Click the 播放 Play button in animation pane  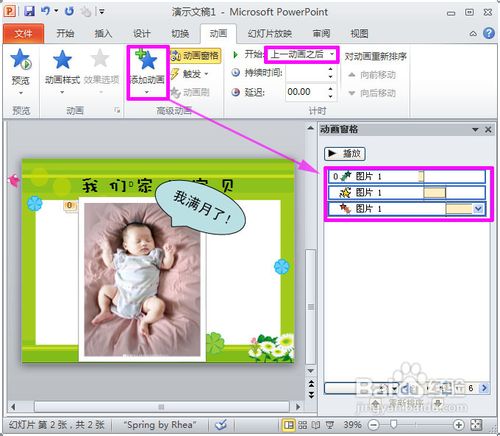pos(345,154)
